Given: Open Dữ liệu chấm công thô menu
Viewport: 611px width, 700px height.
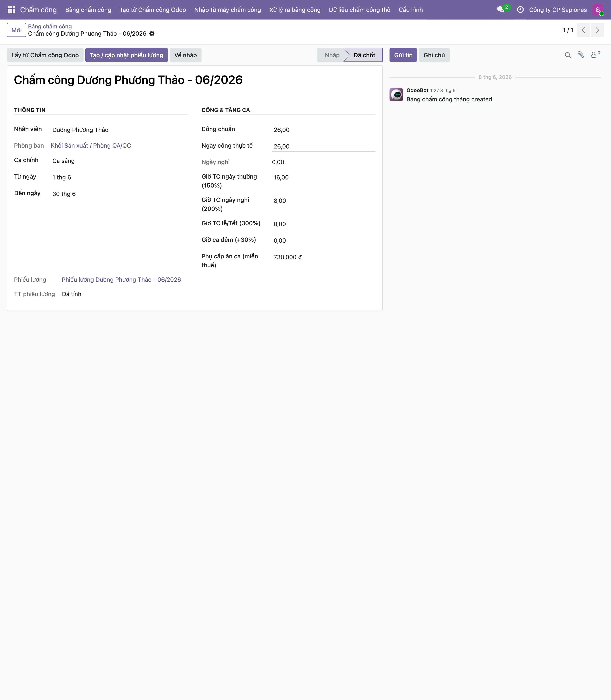Looking at the screenshot, I should pyautogui.click(x=359, y=10).
